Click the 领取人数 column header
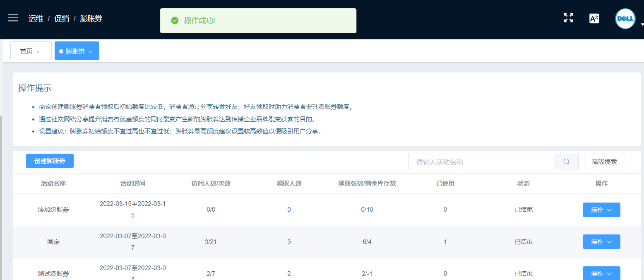Image resolution: width=644 pixels, height=280 pixels. click(289, 183)
